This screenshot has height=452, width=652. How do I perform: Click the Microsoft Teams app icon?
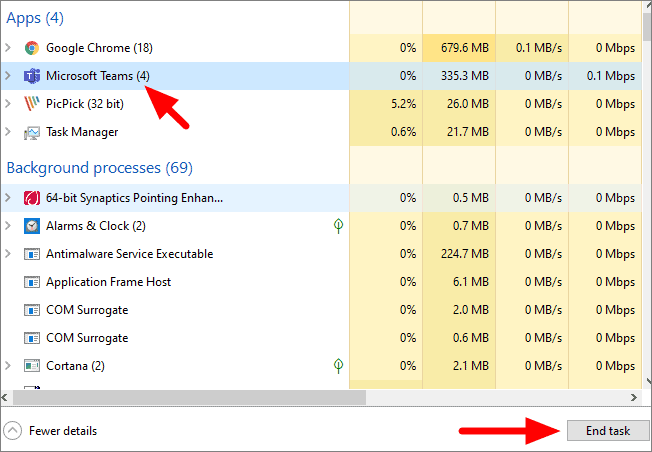[x=32, y=76]
